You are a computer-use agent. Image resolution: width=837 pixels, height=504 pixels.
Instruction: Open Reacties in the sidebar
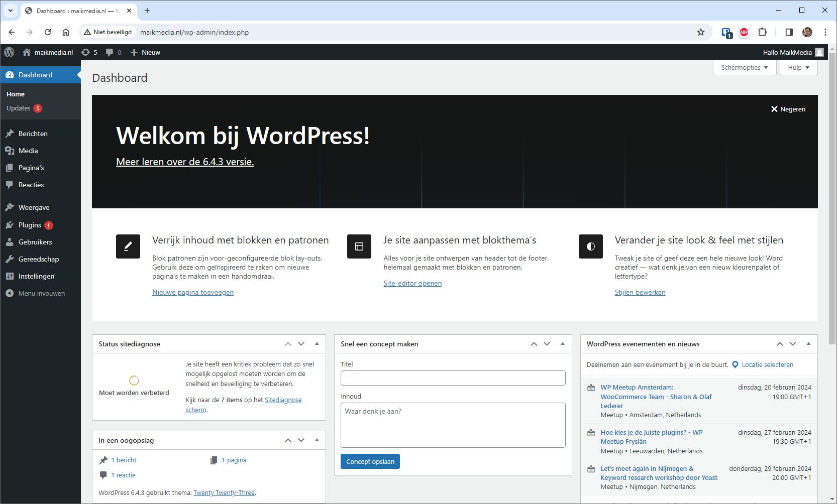[31, 185]
